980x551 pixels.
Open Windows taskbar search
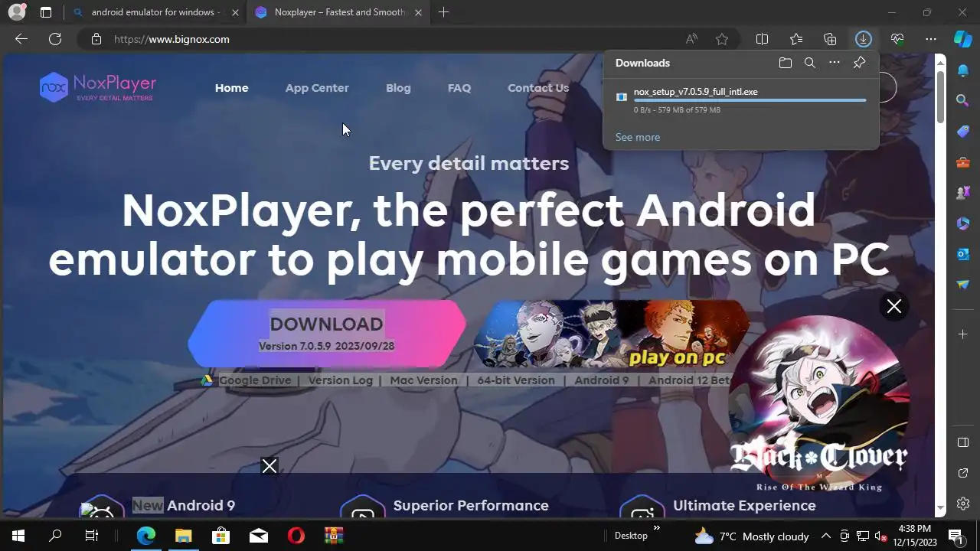pyautogui.click(x=55, y=536)
